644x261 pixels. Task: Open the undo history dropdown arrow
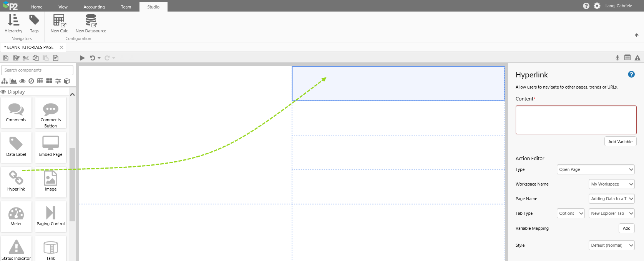[x=99, y=58]
